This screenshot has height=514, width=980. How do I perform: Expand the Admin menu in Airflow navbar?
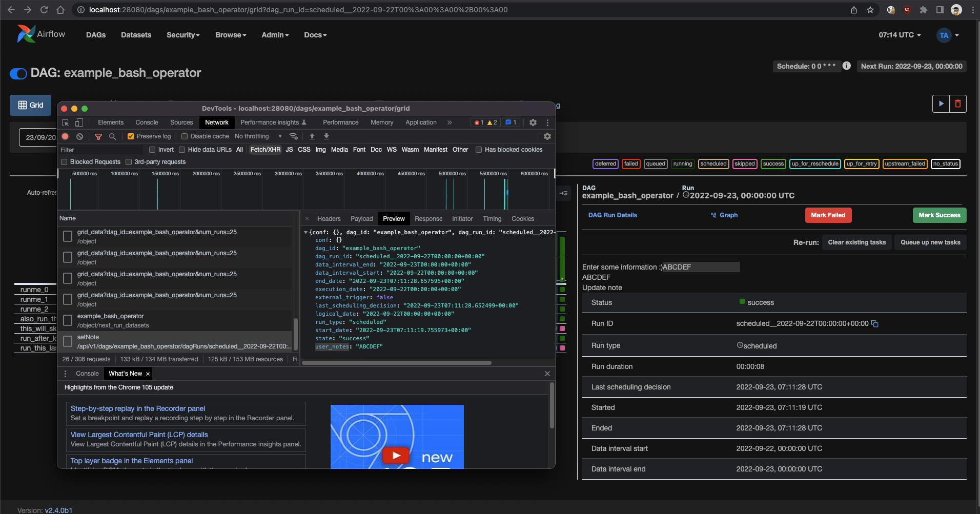point(275,35)
